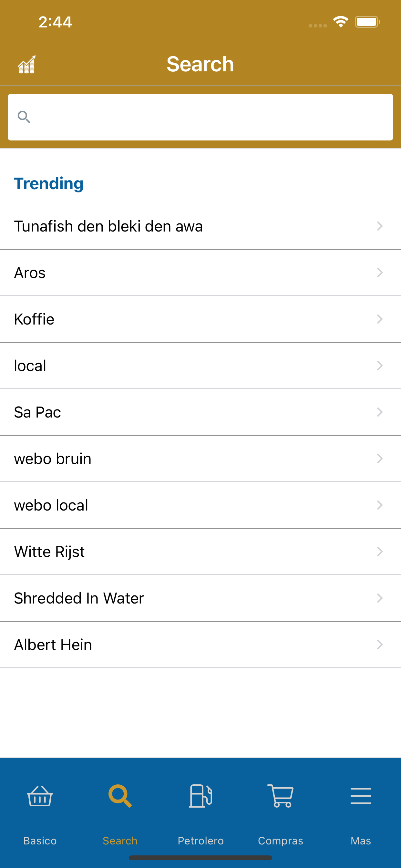Open the Mas hamburger menu icon
Screen dimensions: 401x868
click(x=361, y=796)
